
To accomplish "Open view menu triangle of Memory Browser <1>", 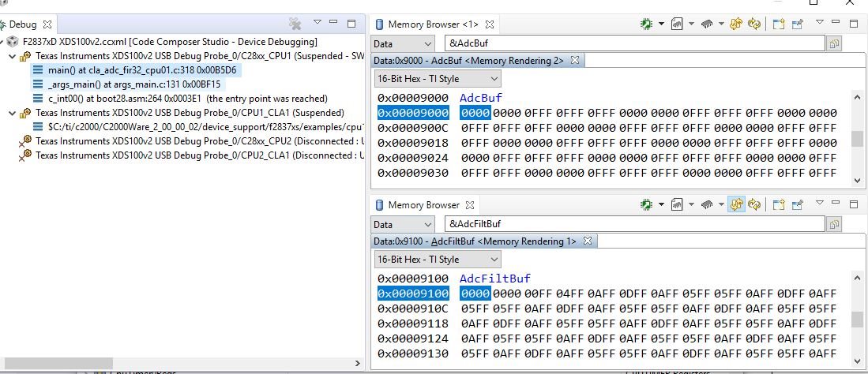I will click(x=820, y=22).
